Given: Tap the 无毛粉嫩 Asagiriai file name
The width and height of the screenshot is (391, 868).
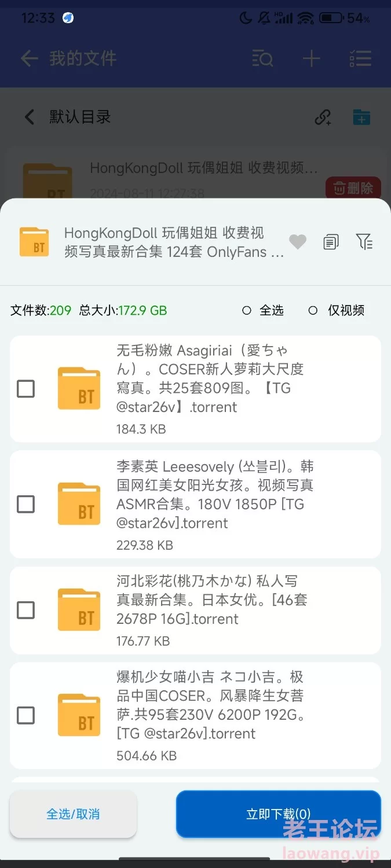Looking at the screenshot, I should point(210,378).
